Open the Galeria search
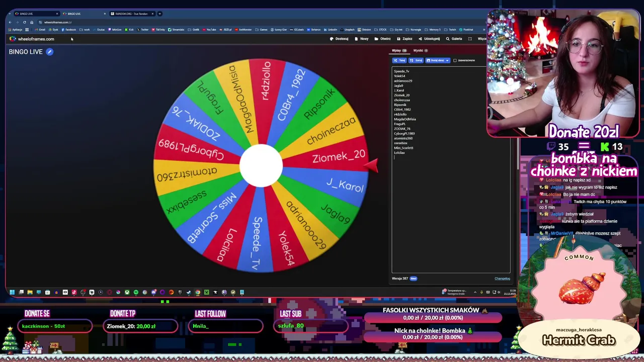This screenshot has width=644, height=362. click(454, 39)
